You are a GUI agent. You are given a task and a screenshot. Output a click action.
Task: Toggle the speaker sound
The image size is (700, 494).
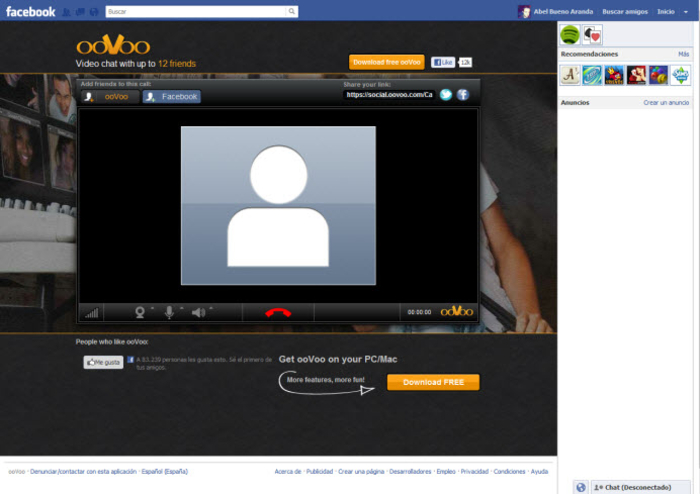pos(198,312)
